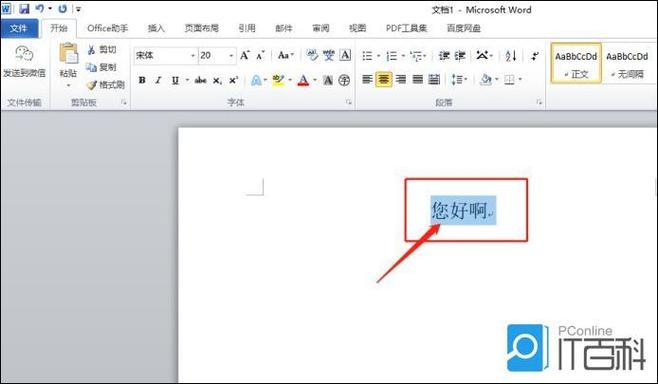This screenshot has width=658, height=384.
Task: Switch to the 视图 View tab
Action: click(x=358, y=28)
